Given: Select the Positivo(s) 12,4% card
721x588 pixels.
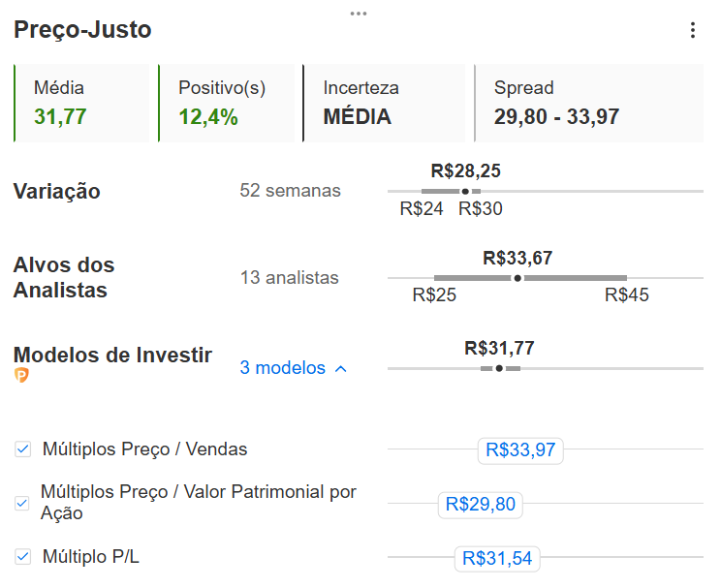Looking at the screenshot, I should pos(226,103).
